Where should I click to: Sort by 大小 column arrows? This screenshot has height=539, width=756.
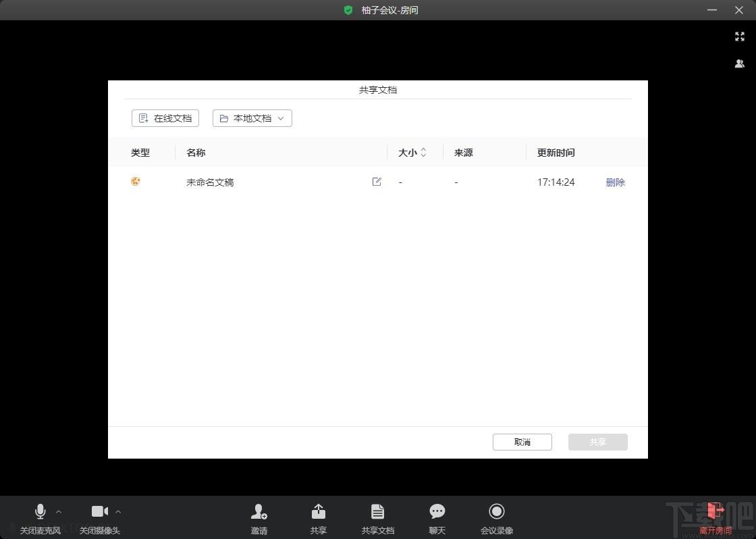423,153
